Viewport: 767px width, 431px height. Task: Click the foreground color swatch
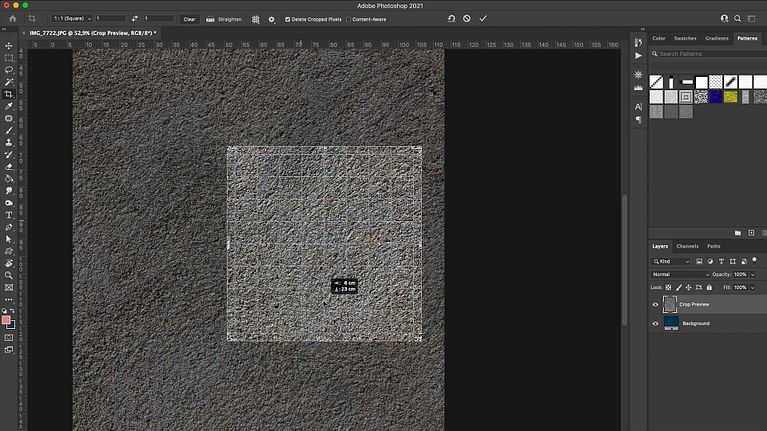pyautogui.click(x=6, y=320)
